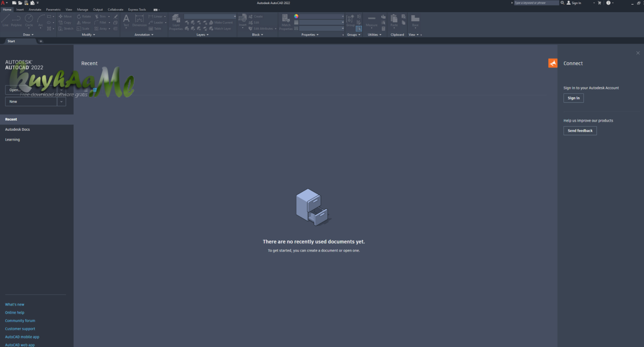Open the Parametric ribbon tab

(53, 10)
